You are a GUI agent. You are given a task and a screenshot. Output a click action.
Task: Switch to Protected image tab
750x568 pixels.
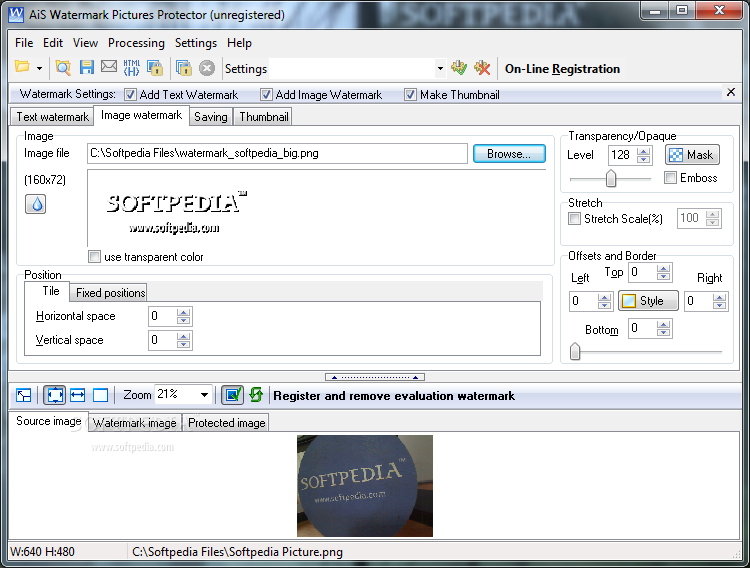tap(226, 423)
